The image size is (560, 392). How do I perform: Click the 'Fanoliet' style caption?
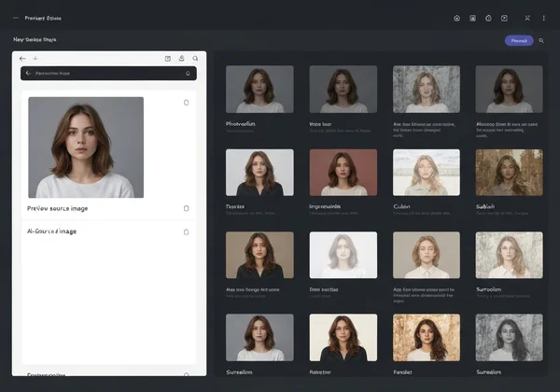402,372
